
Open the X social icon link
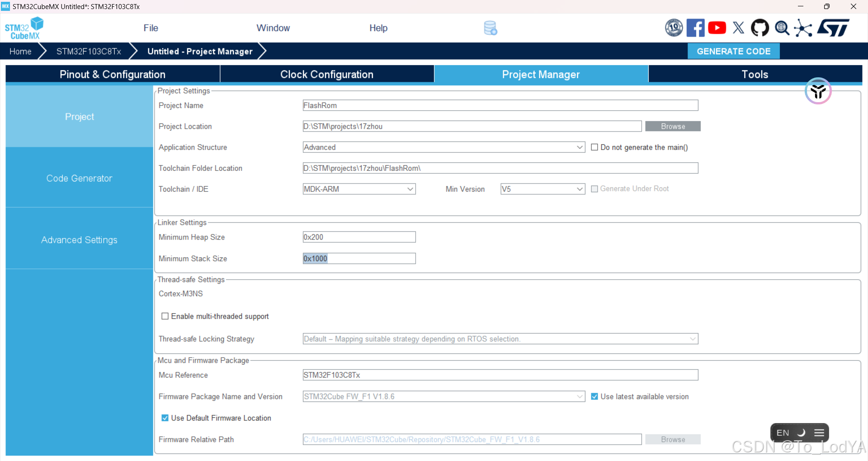(x=738, y=28)
